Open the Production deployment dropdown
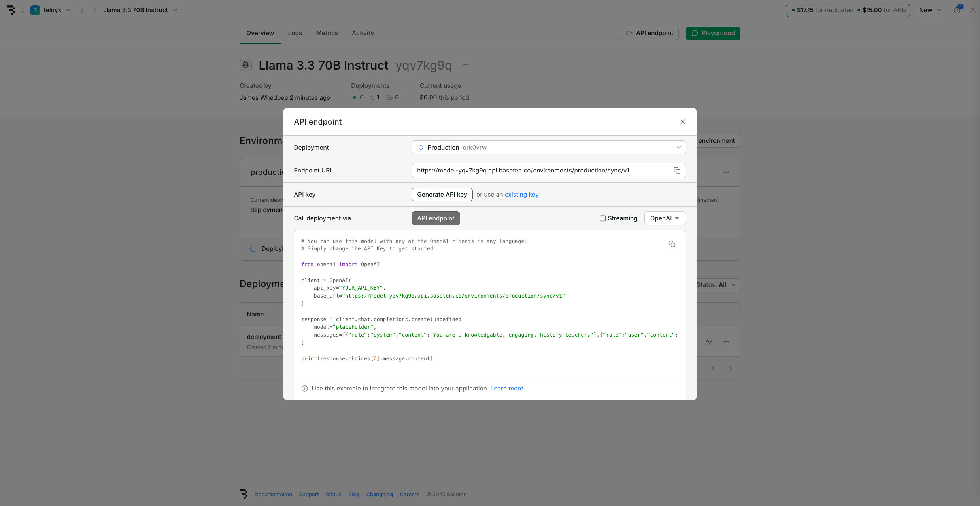 click(548, 147)
